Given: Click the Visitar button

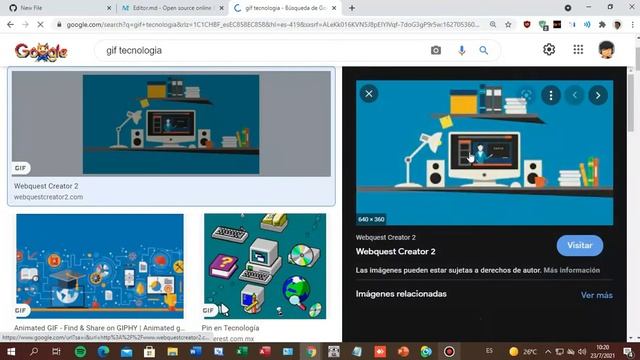Looking at the screenshot, I should [x=580, y=246].
